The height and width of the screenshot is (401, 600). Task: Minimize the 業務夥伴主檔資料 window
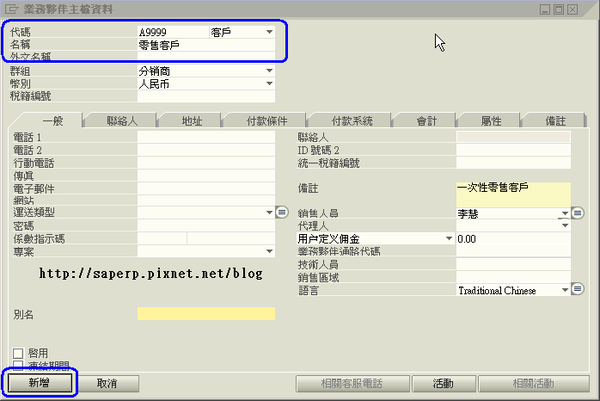545,10
